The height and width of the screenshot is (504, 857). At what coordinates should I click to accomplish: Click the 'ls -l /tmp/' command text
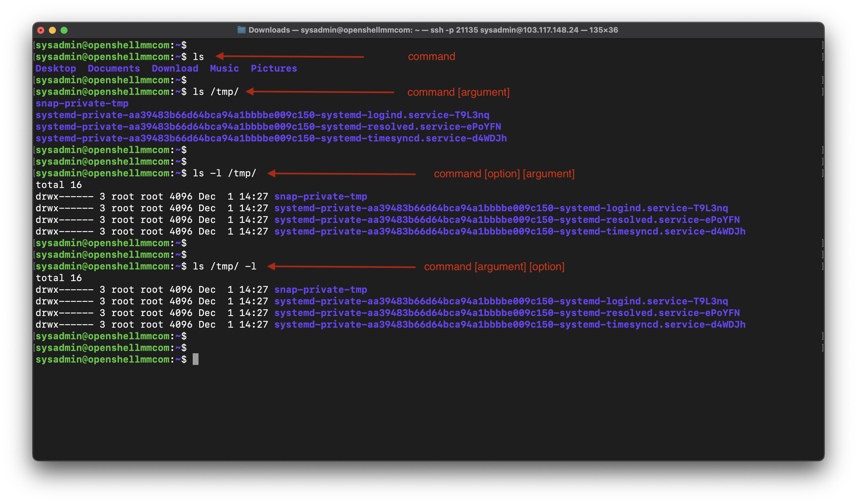pos(224,173)
